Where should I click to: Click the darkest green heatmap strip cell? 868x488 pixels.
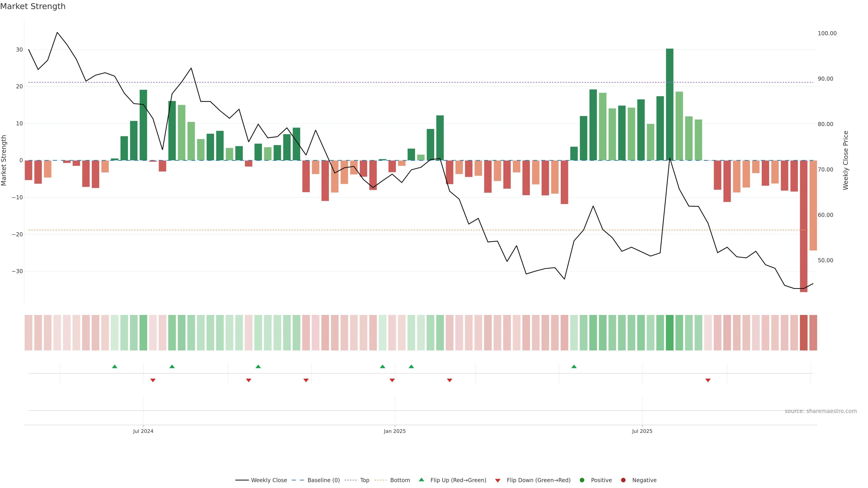[670, 332]
